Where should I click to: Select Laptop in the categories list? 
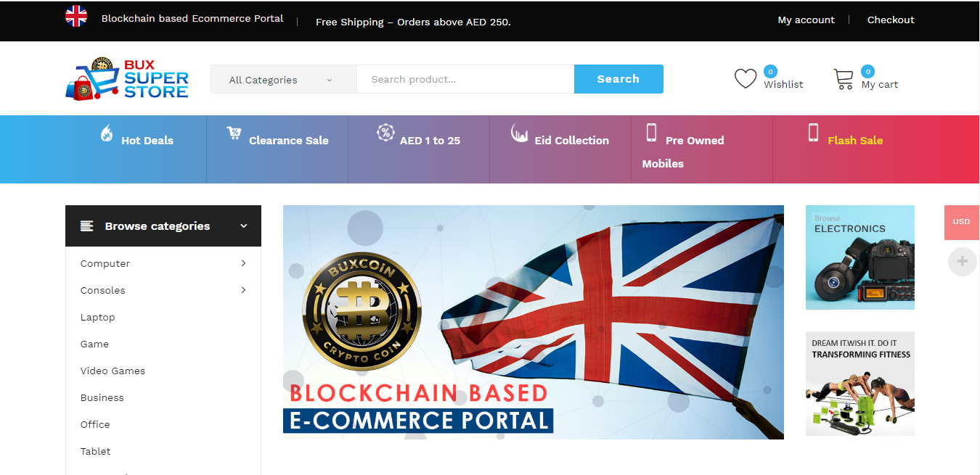coord(98,317)
